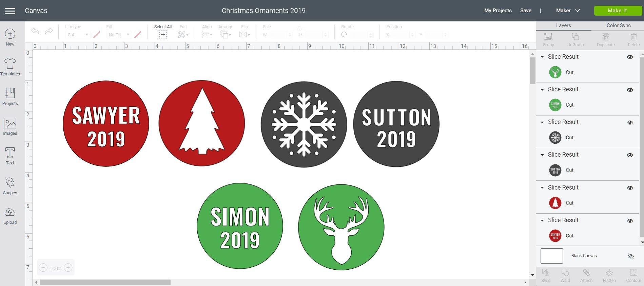
Task: Switch to the Layers tab
Action: pyautogui.click(x=564, y=25)
